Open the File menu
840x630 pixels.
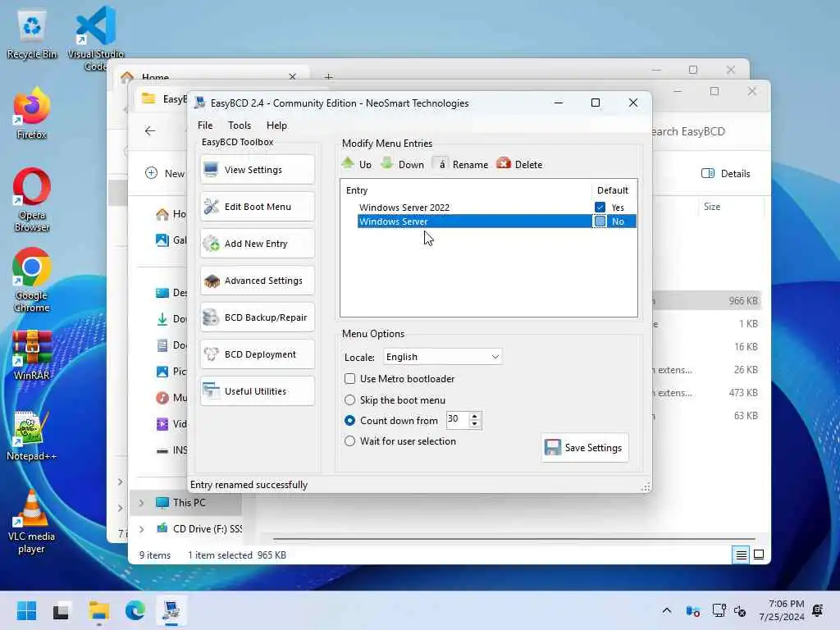pos(204,126)
